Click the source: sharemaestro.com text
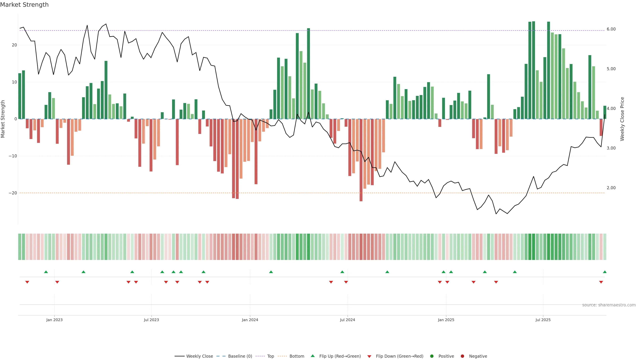Image resolution: width=644 pixels, height=362 pixels. (609, 305)
